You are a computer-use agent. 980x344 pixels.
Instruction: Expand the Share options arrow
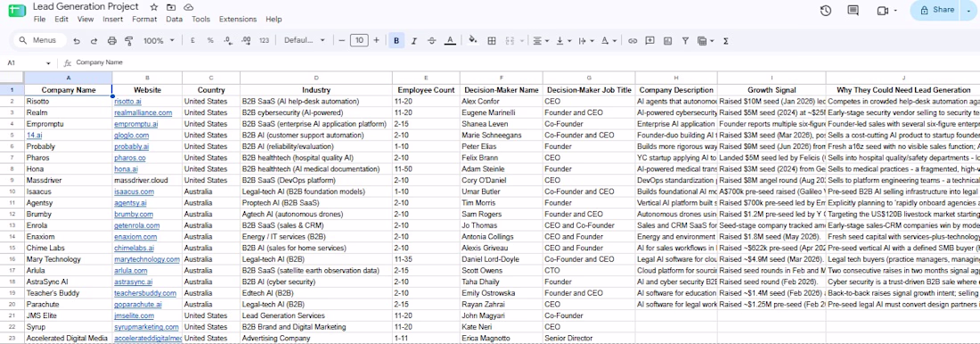tap(968, 10)
